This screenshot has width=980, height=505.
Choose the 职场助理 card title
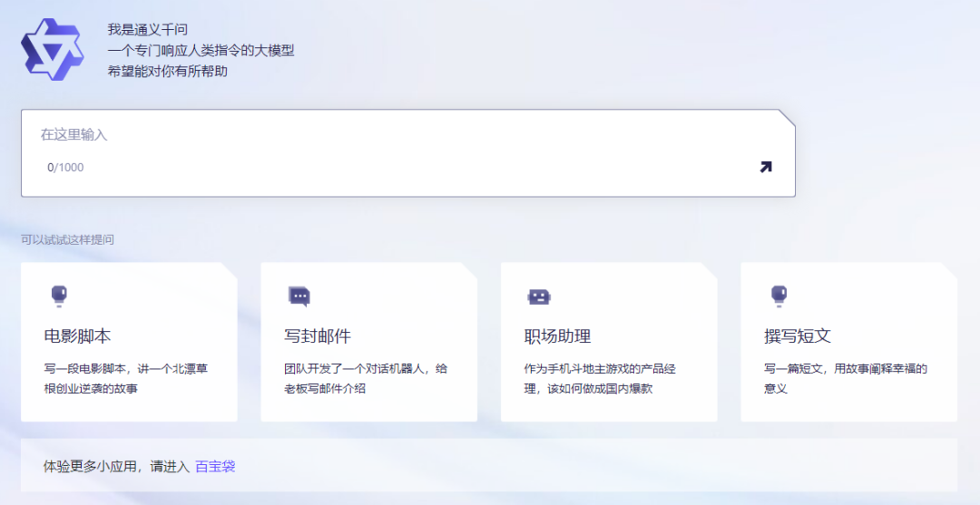click(558, 336)
